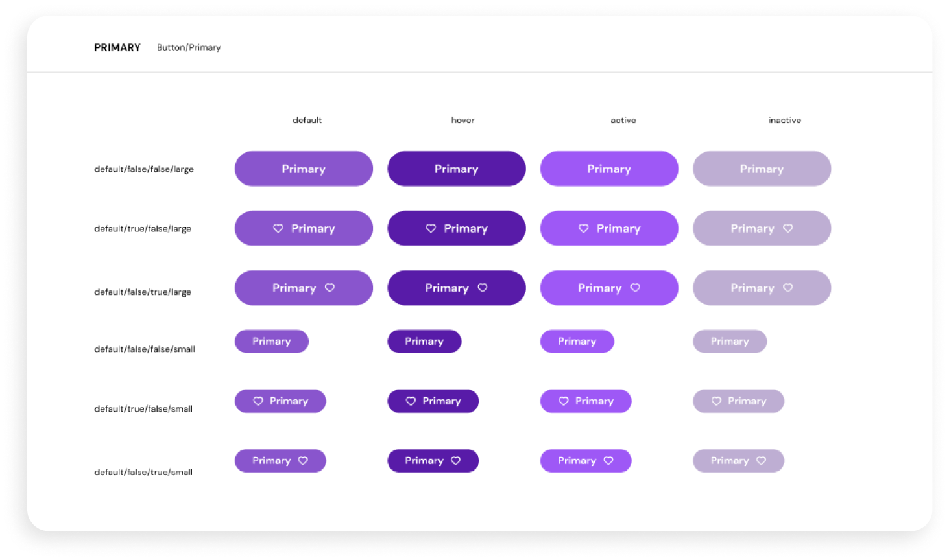Click the trailing heart icon in large active button
The image size is (949, 560).
coord(636,288)
